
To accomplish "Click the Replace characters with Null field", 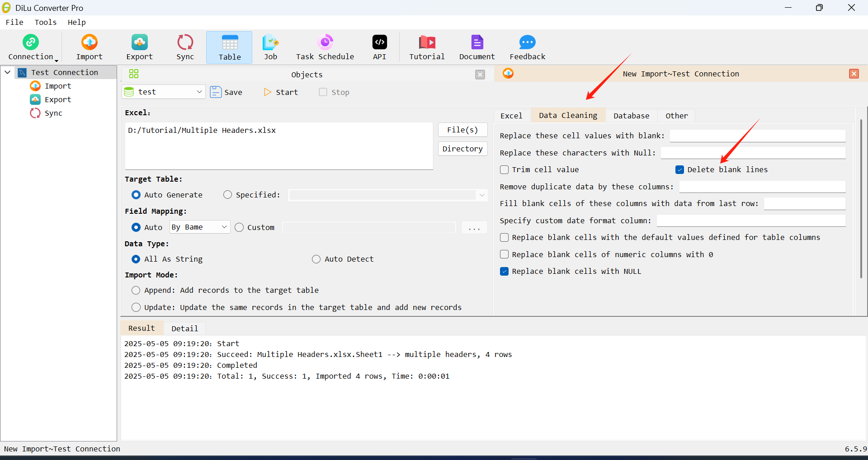I will point(753,153).
